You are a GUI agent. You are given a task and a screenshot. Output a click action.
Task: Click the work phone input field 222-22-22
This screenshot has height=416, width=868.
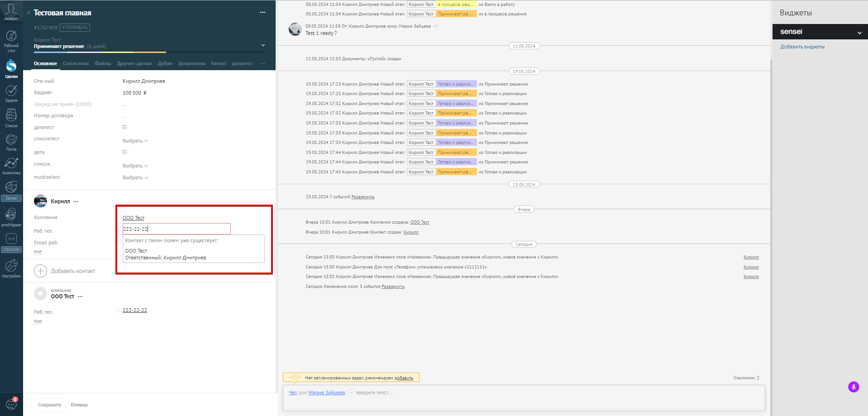[x=176, y=229]
